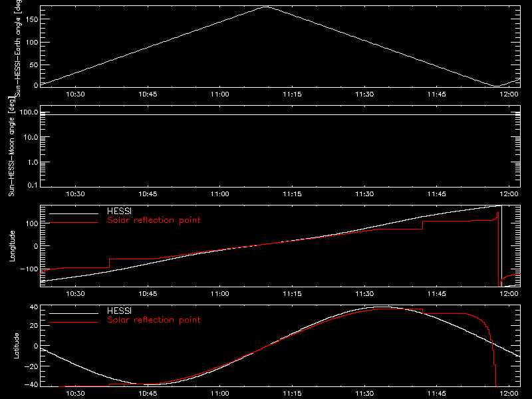
Task: Click 11:30 tick under Latitude plot
Action: click(364, 394)
